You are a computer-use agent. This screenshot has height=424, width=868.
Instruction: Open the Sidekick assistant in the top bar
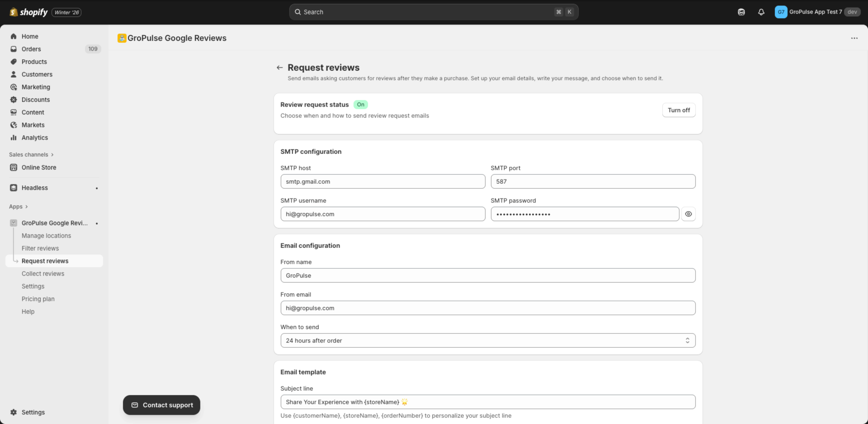[741, 12]
